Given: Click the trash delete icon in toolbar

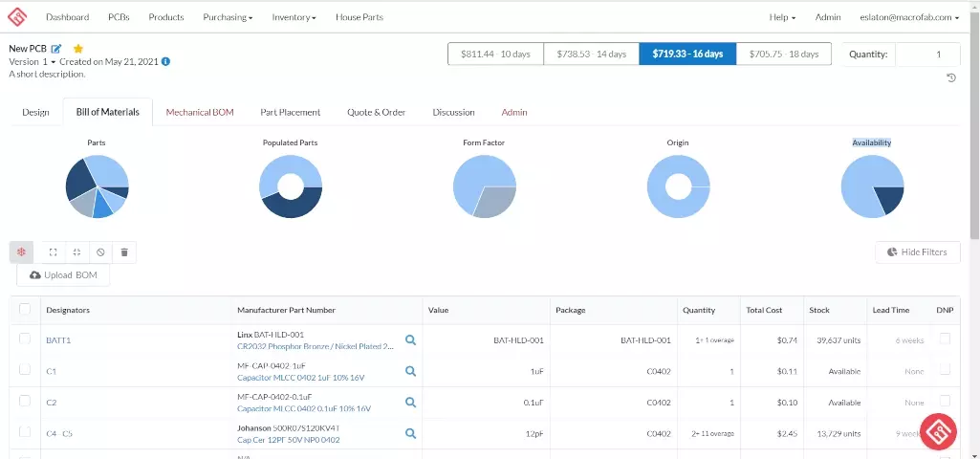Looking at the screenshot, I should coord(123,252).
